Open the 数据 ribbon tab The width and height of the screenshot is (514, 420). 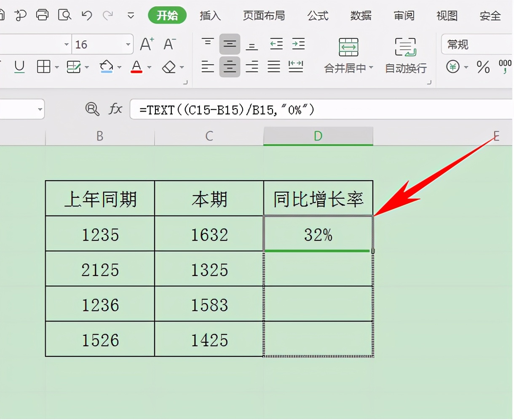pos(361,16)
